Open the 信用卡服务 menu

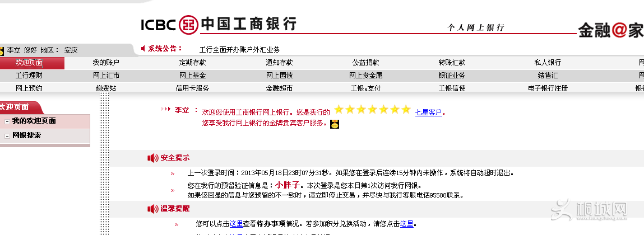[193, 88]
